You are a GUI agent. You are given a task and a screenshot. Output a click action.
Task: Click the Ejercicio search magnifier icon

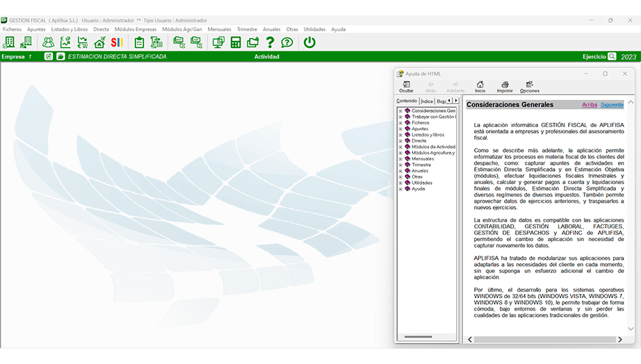pyautogui.click(x=612, y=56)
